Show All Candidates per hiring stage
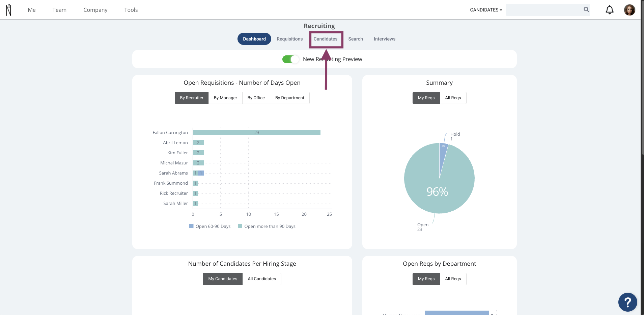This screenshot has width=644, height=315. 262,279
